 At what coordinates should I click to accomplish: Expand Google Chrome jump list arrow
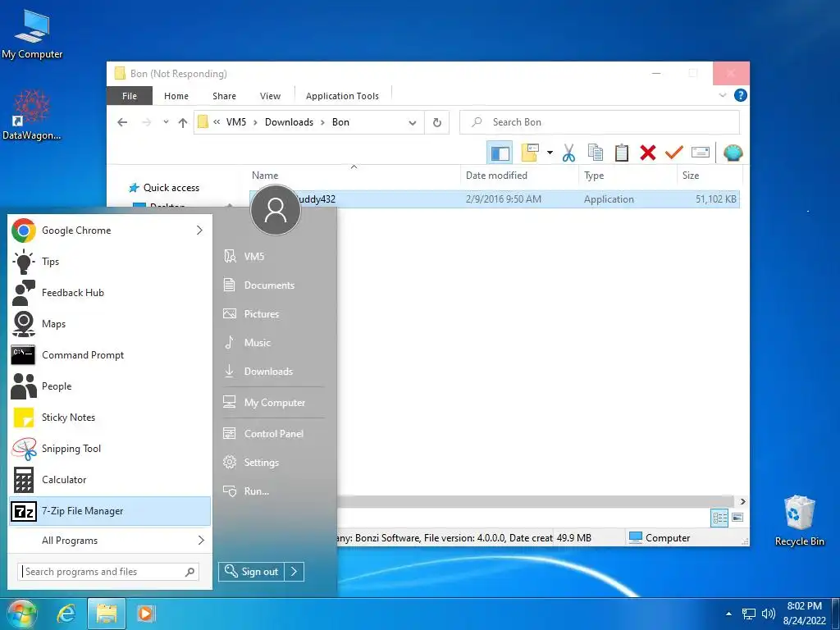click(x=200, y=231)
